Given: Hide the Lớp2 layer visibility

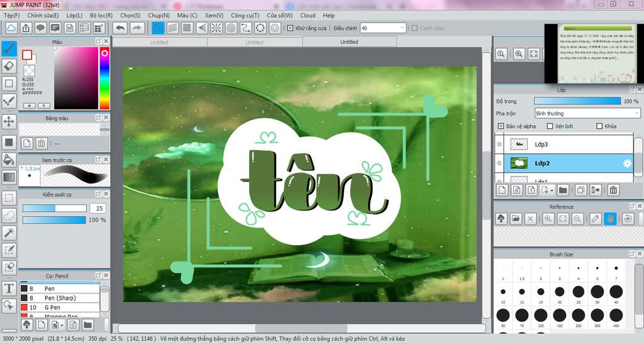Looking at the screenshot, I should coord(499,163).
